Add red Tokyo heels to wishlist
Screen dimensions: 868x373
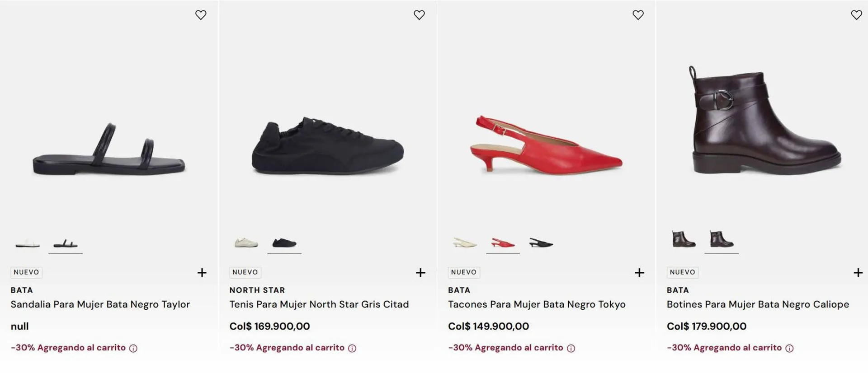coord(638,15)
